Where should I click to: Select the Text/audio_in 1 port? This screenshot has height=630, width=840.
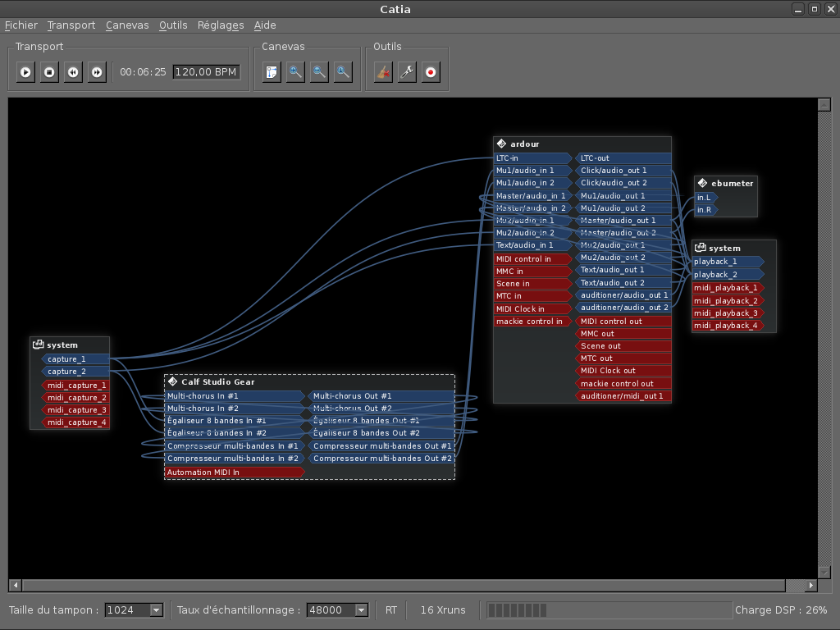tap(533, 244)
